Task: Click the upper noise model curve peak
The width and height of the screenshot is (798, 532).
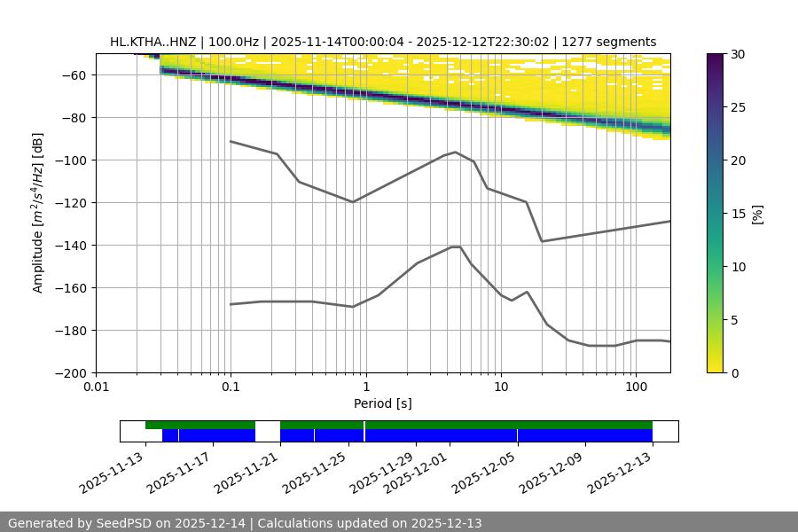Action: 456,152
